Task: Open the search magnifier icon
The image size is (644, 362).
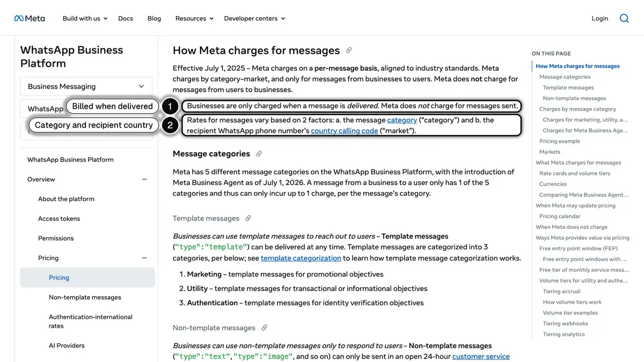Action: (x=624, y=18)
